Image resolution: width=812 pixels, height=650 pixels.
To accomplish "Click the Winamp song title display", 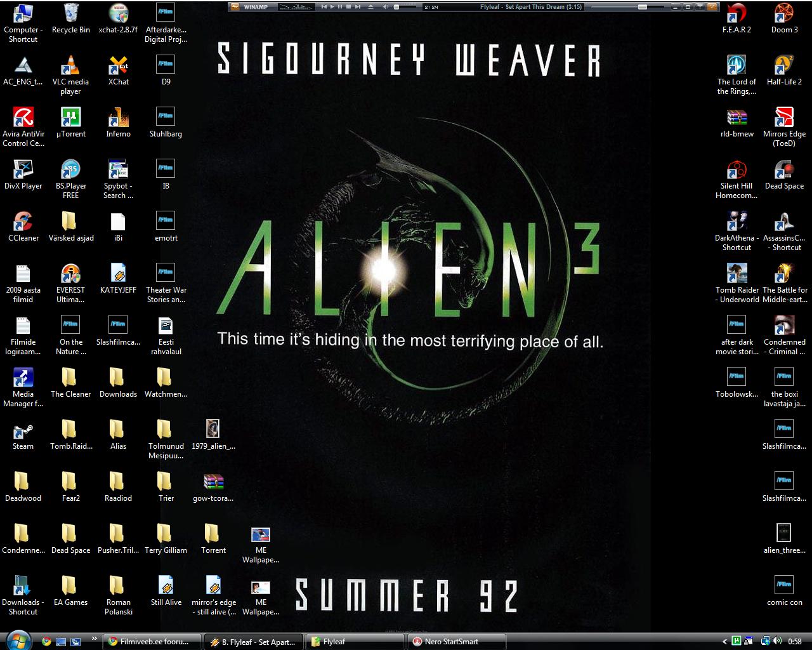I will (x=532, y=7).
